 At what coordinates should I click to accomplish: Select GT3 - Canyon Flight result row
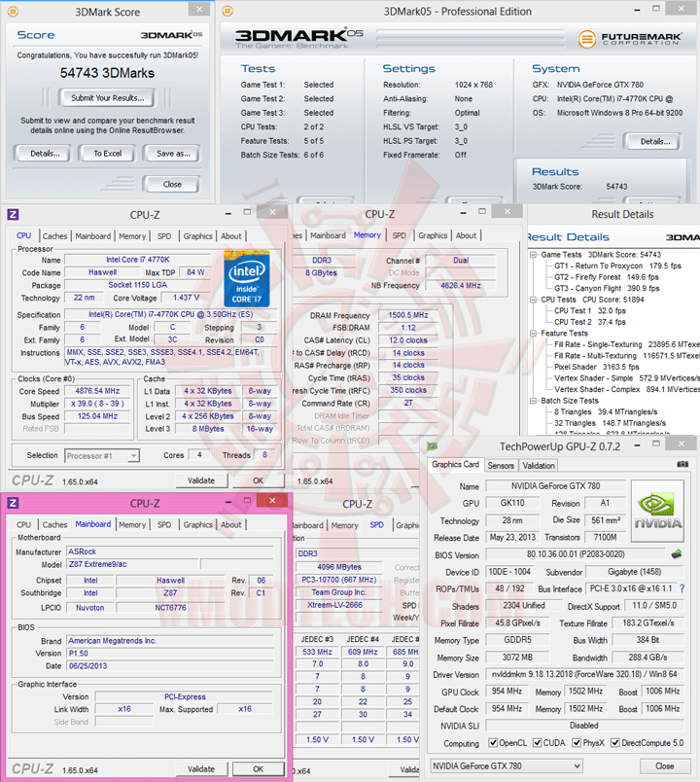pos(607,288)
